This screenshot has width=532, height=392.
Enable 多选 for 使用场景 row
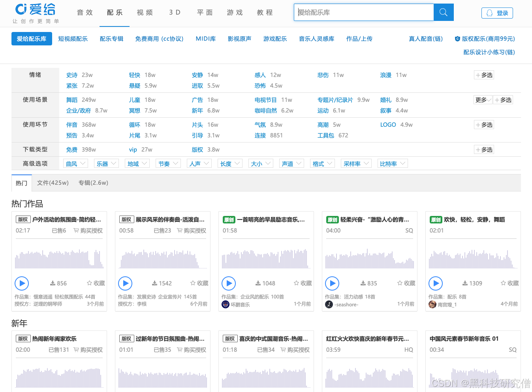[503, 100]
